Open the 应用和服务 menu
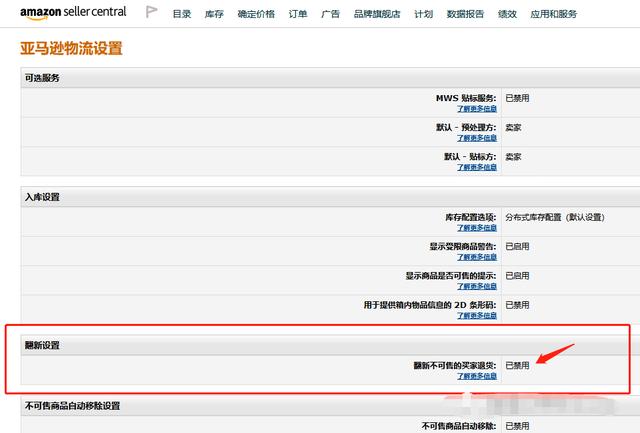Screen dimensions: 640x433 (x=553, y=14)
